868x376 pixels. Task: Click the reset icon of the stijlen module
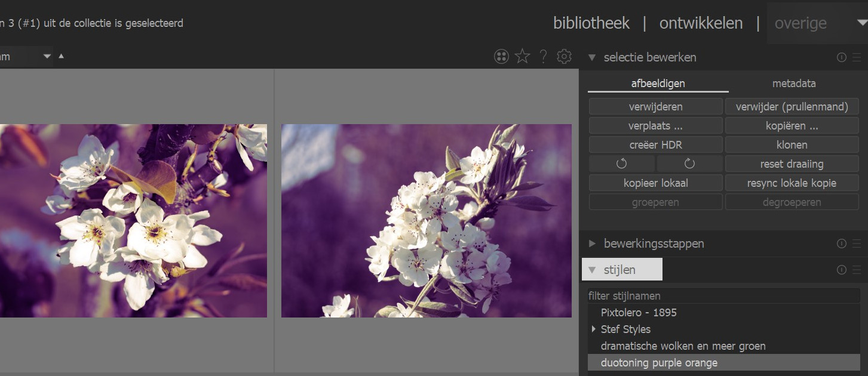[842, 270]
